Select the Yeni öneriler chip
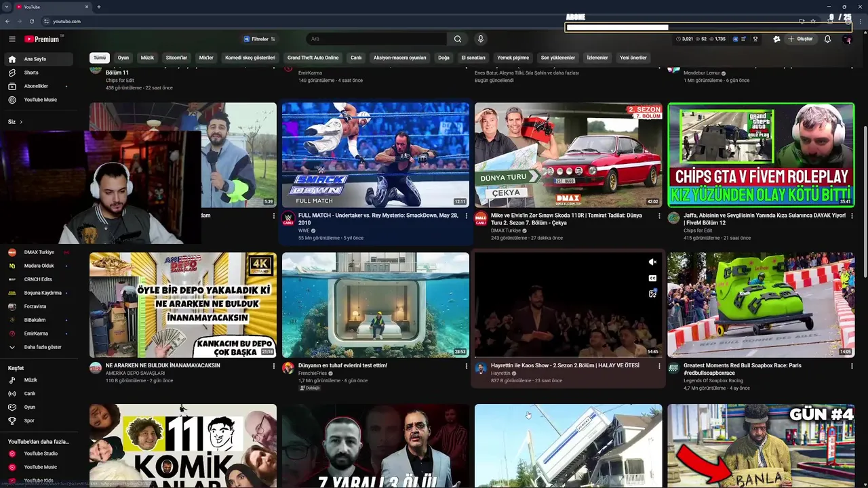Viewport: 868px width, 488px height. [633, 58]
